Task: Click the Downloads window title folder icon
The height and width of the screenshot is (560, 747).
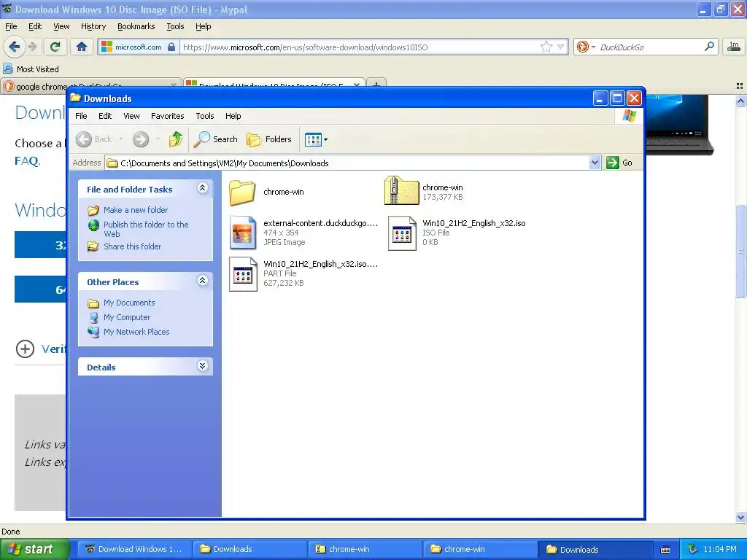Action: tap(75, 98)
